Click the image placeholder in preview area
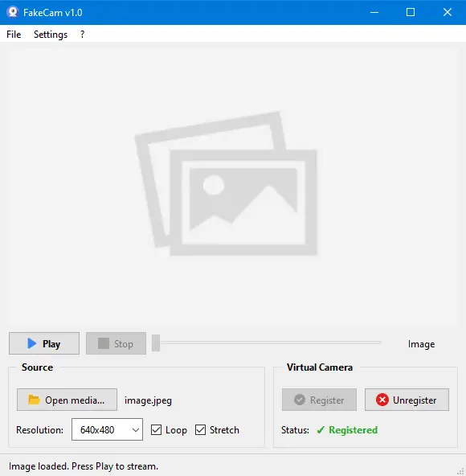 (x=227, y=184)
